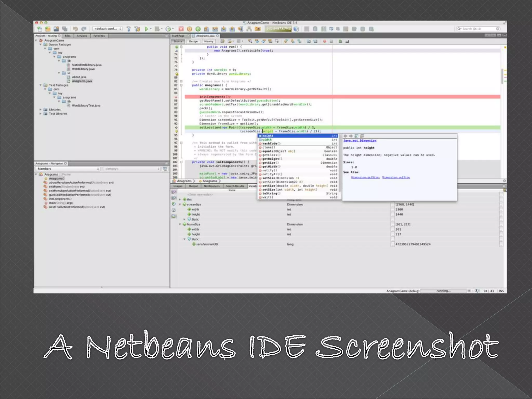Image resolution: width=532 pixels, height=399 pixels.
Task: Expand the 'this' variable node
Action: (x=180, y=200)
